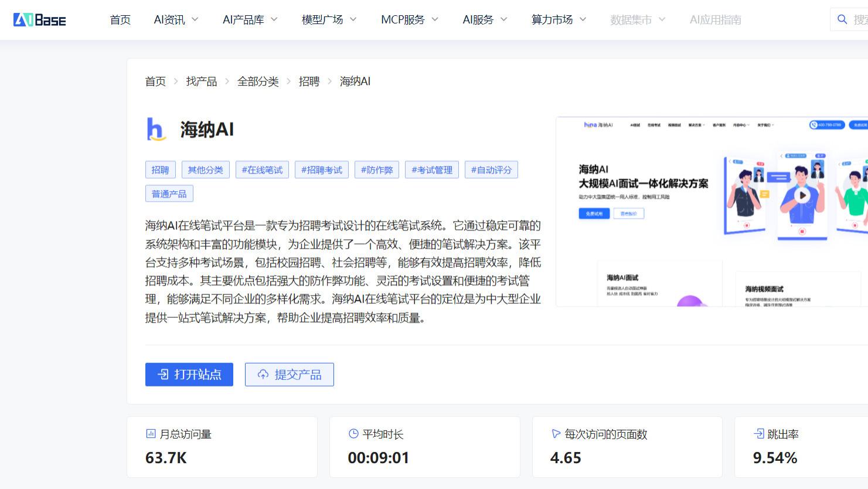This screenshot has width=868, height=489.
Task: Select the 招聘 category tag
Action: 160,170
